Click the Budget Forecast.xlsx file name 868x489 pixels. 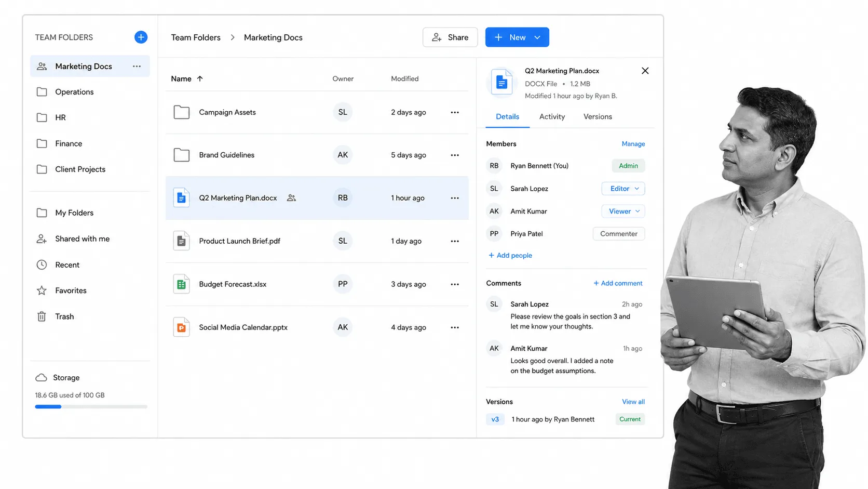[233, 284]
